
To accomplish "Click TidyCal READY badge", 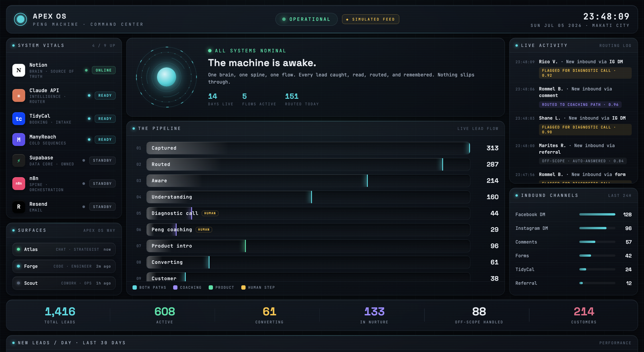I will (x=105, y=118).
